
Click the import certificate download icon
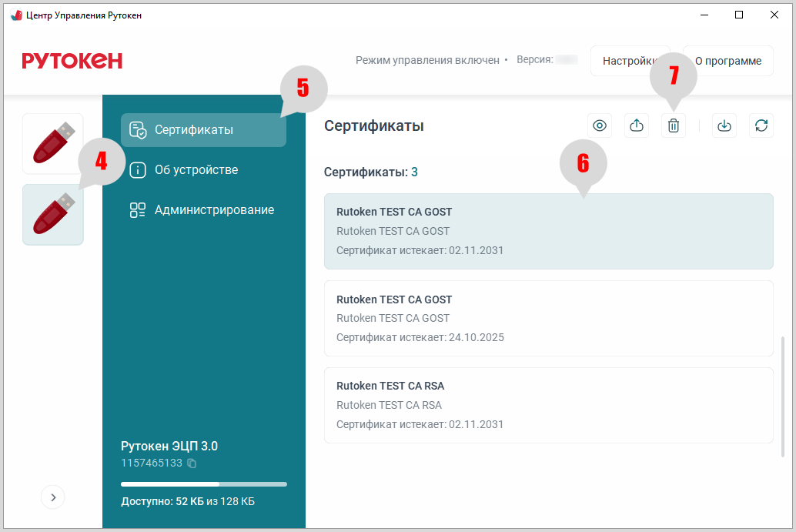tap(724, 126)
